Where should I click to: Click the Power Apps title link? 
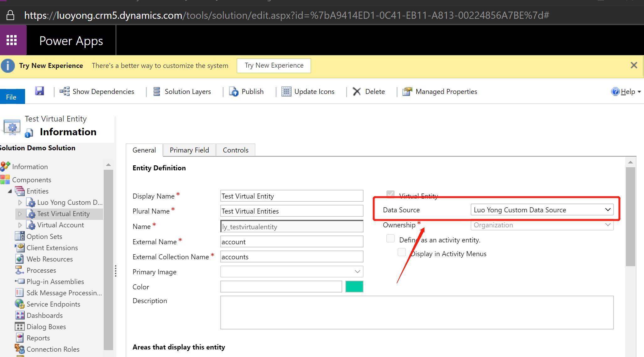71,41
